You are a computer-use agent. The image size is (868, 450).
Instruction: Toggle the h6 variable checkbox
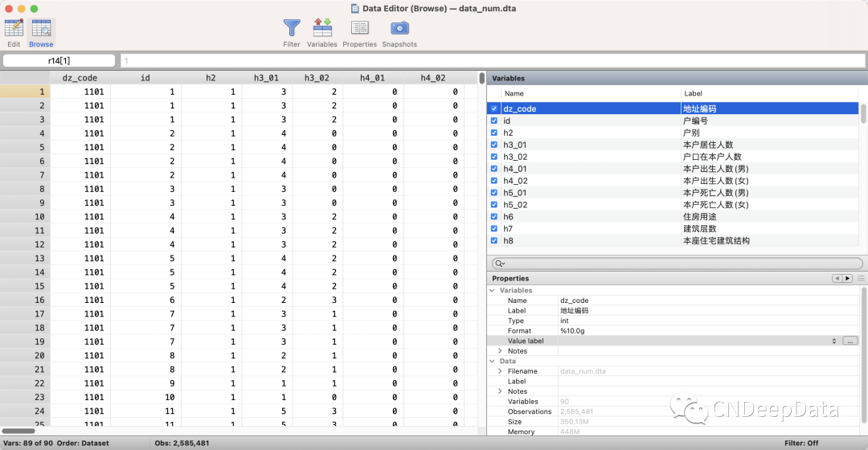493,216
